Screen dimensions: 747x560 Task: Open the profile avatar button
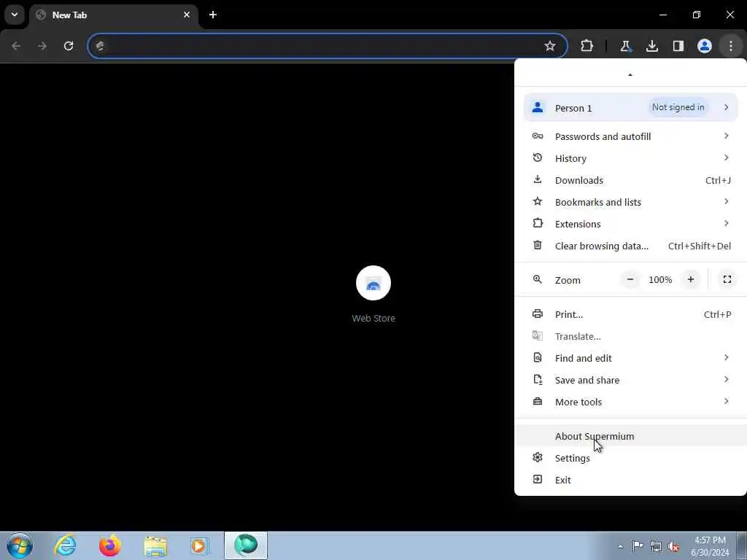(x=705, y=46)
